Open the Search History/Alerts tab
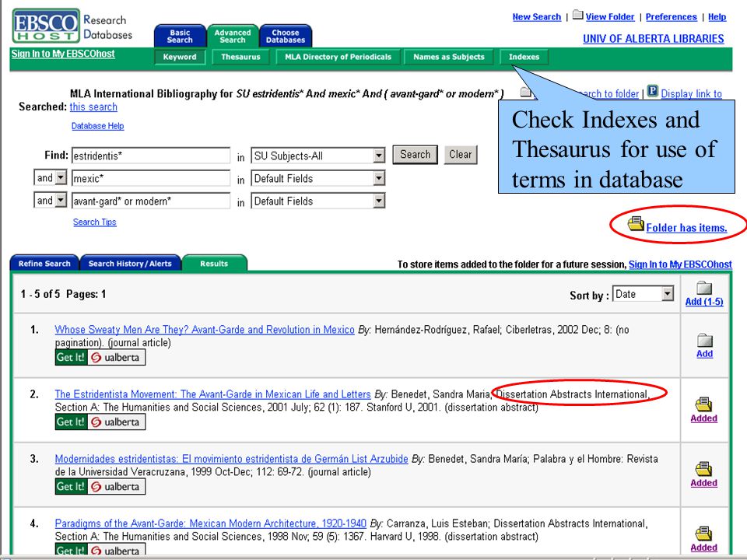The image size is (747, 560). coord(130,264)
